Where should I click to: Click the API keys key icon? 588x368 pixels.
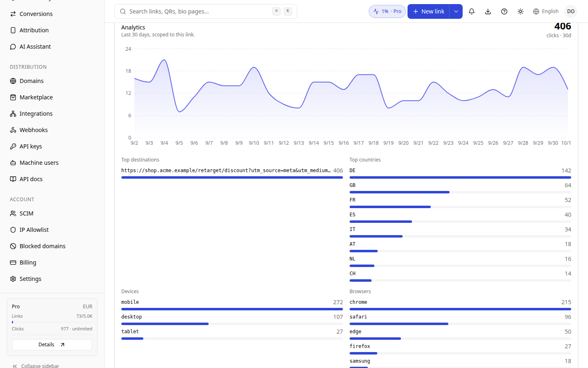tap(13, 146)
